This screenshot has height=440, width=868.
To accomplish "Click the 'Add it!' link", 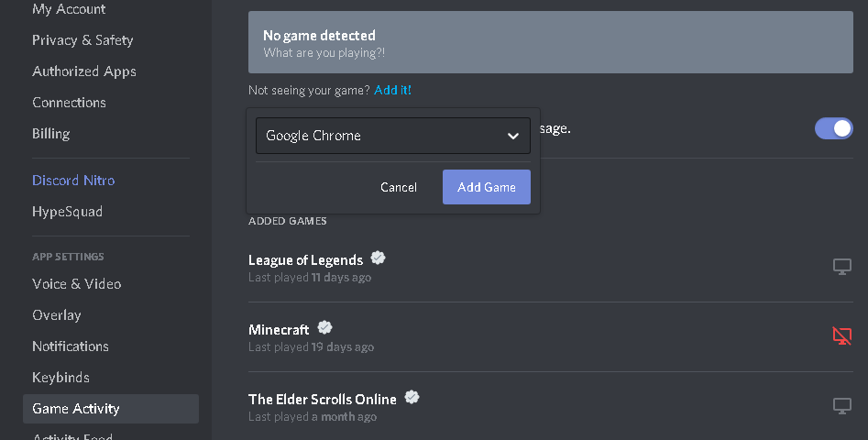I will (x=392, y=90).
